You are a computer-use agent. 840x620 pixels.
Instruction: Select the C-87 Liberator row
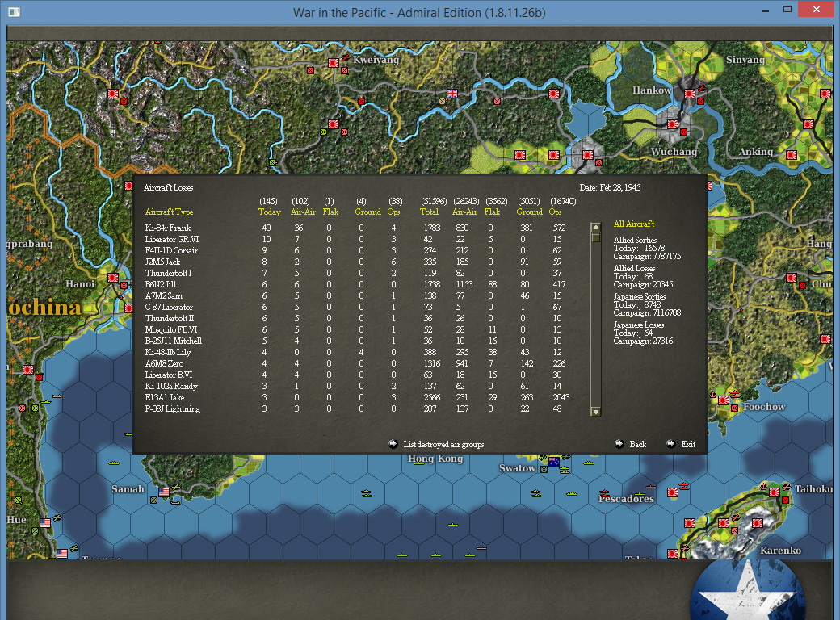pyautogui.click(x=356, y=308)
